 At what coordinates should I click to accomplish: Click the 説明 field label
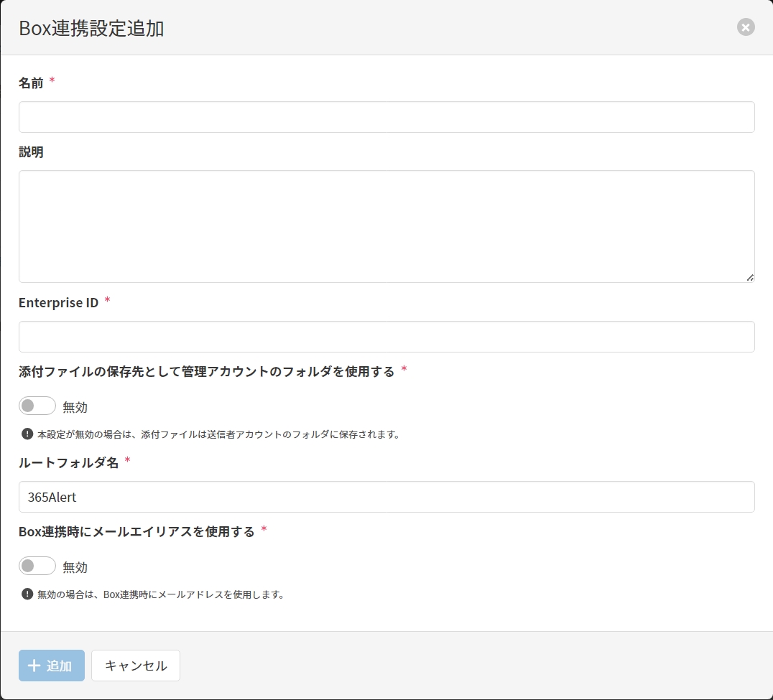coord(31,152)
